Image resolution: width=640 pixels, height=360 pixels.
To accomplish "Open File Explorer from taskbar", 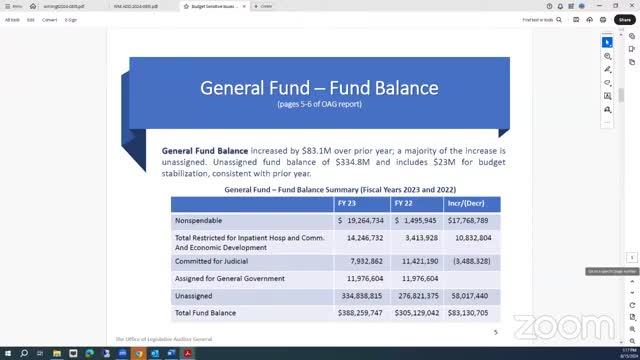I will click(57, 353).
